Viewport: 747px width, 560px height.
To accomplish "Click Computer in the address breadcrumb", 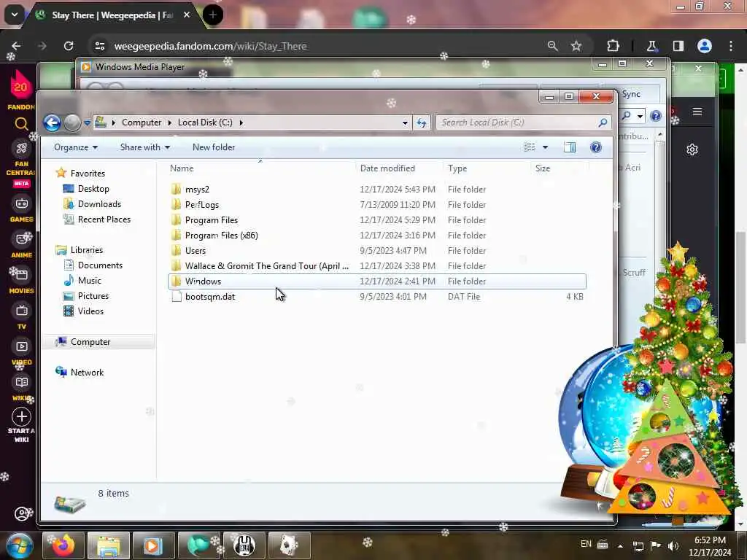I will (x=142, y=122).
